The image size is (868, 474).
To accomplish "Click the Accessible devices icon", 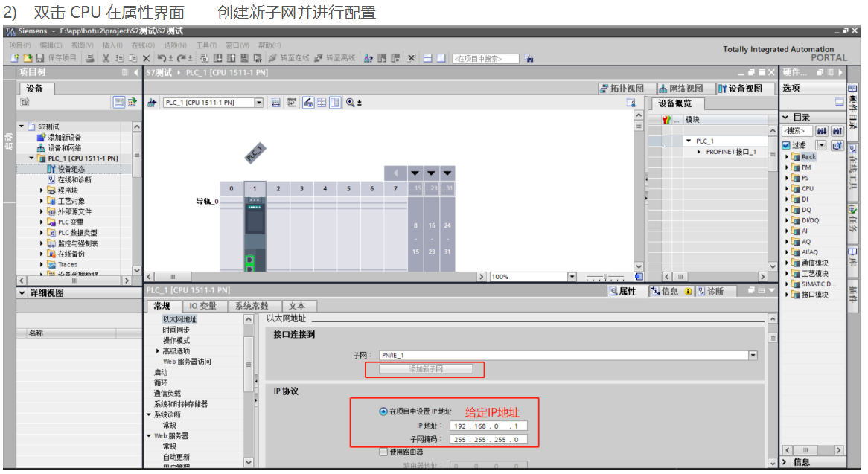I will (368, 58).
